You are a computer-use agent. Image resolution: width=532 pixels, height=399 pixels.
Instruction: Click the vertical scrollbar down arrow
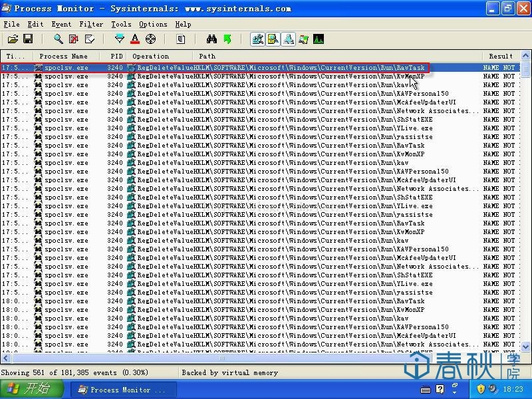[x=525, y=346]
